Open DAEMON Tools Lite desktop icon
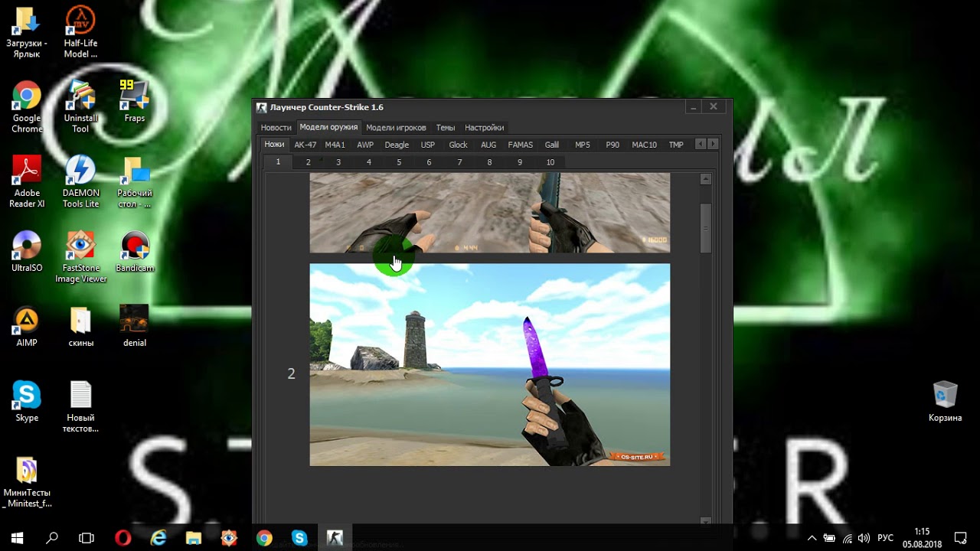 pyautogui.click(x=80, y=182)
